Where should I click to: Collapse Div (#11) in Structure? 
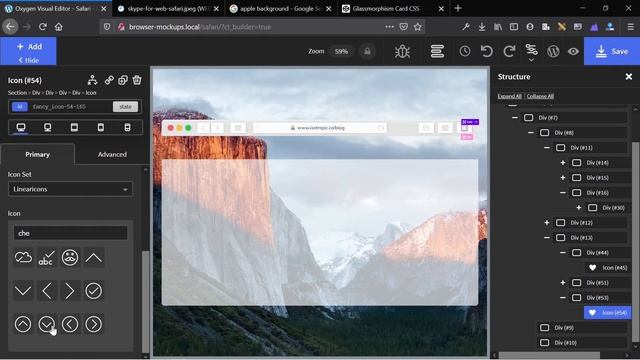click(547, 148)
